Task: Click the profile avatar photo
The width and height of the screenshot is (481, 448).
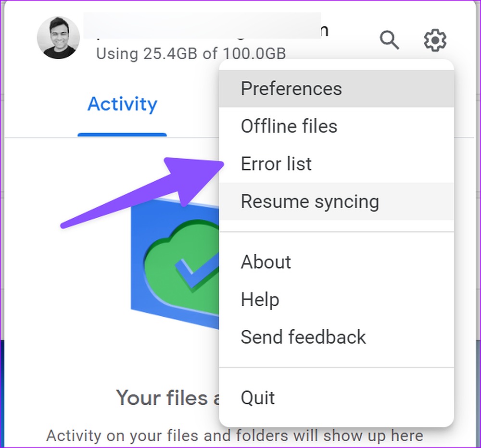Action: point(58,37)
